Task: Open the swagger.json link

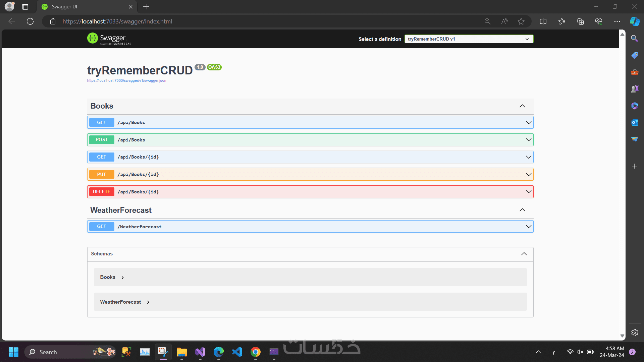Action: (x=127, y=81)
